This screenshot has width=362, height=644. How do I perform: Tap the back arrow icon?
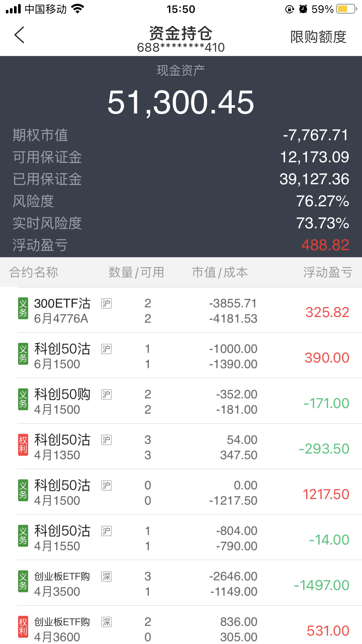[x=19, y=35]
